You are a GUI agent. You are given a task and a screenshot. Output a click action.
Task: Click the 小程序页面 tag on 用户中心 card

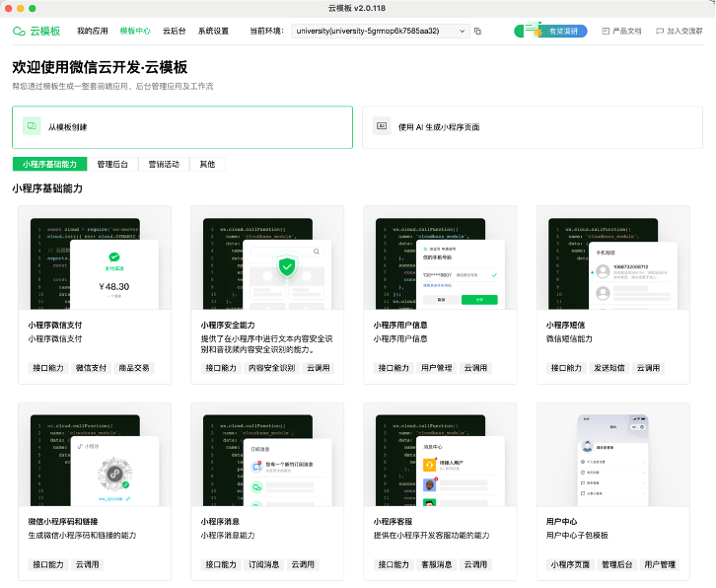click(570, 564)
